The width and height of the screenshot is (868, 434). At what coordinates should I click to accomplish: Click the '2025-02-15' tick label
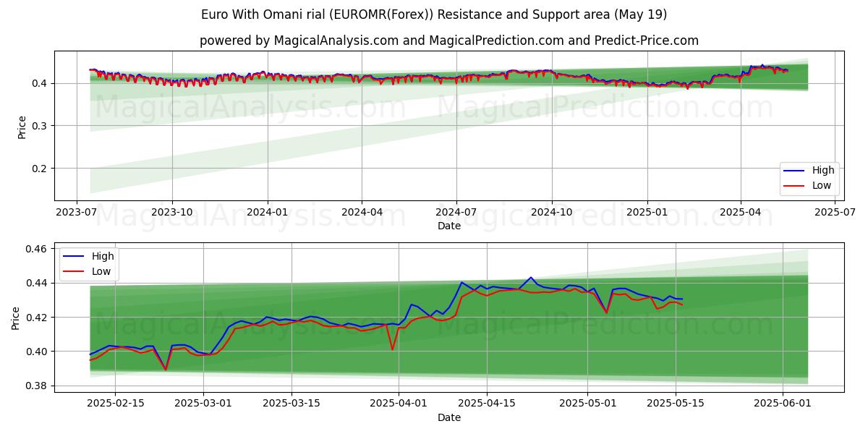point(115,404)
